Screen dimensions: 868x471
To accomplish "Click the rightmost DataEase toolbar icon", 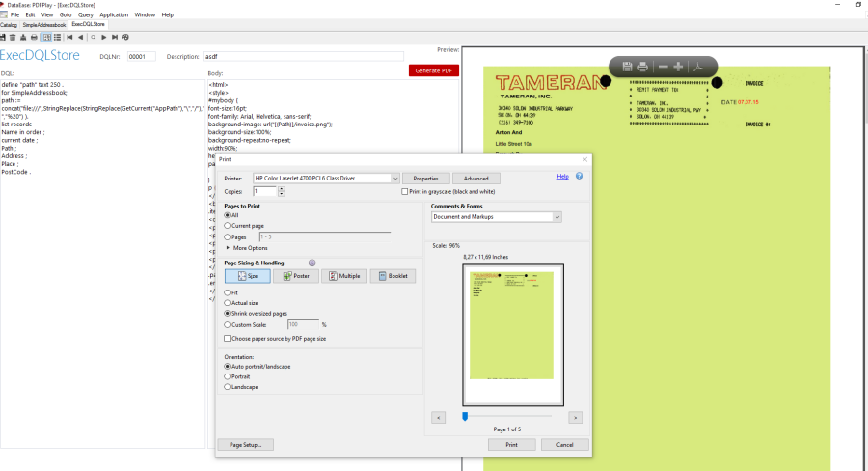I will click(125, 37).
